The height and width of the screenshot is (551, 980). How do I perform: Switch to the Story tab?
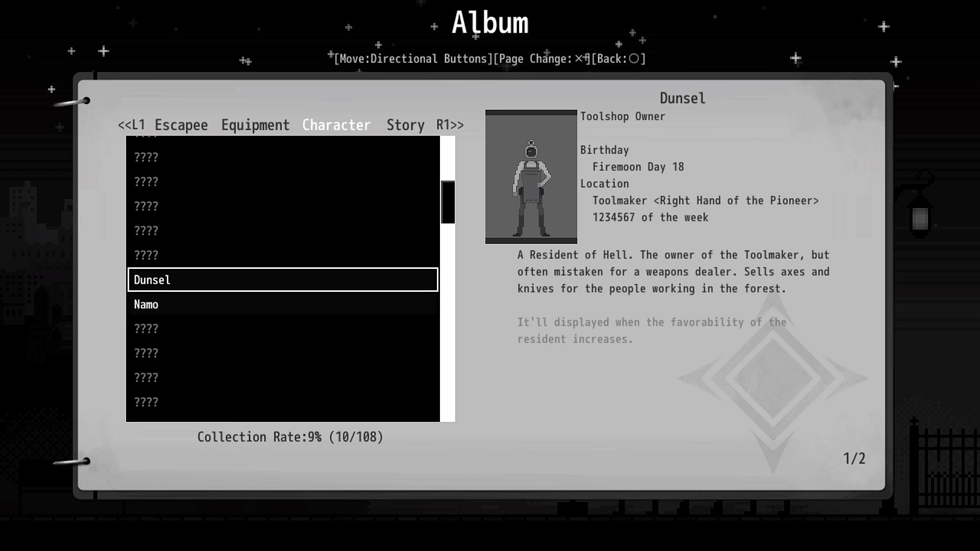(405, 125)
